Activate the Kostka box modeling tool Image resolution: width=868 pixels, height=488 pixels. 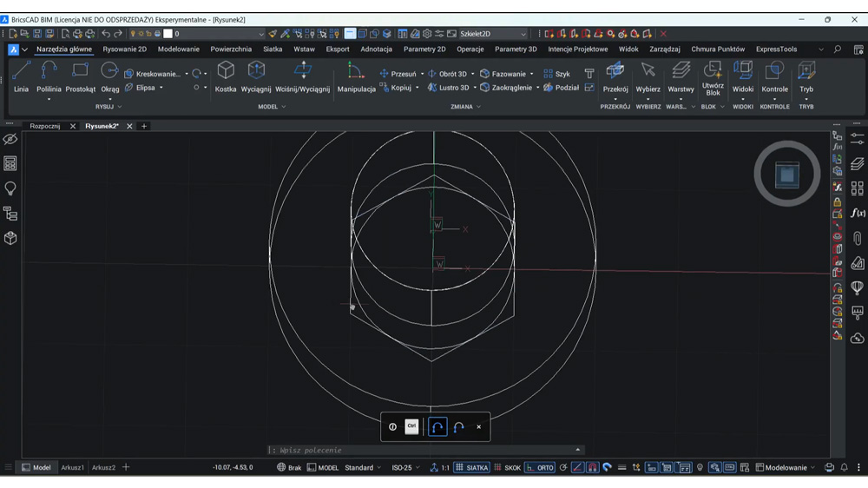226,77
